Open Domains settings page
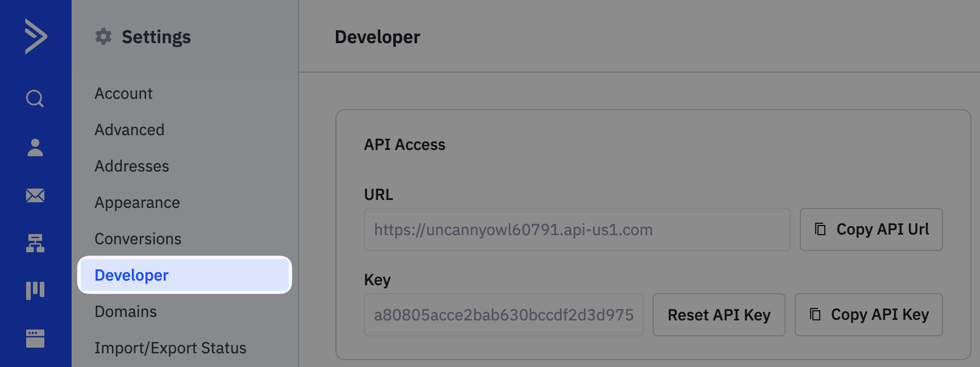 point(125,312)
